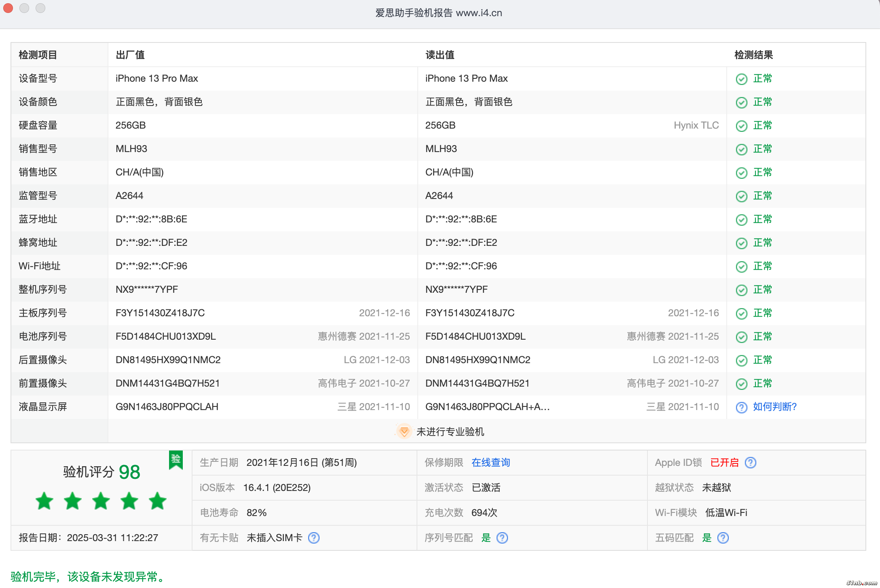Click help icon beside 序列号匹配
The image size is (880, 588).
[x=502, y=538]
